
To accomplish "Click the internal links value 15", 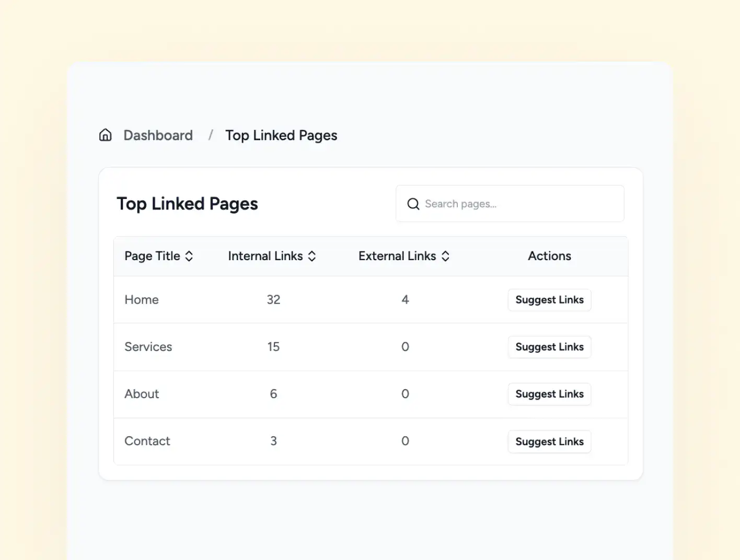I will [273, 347].
